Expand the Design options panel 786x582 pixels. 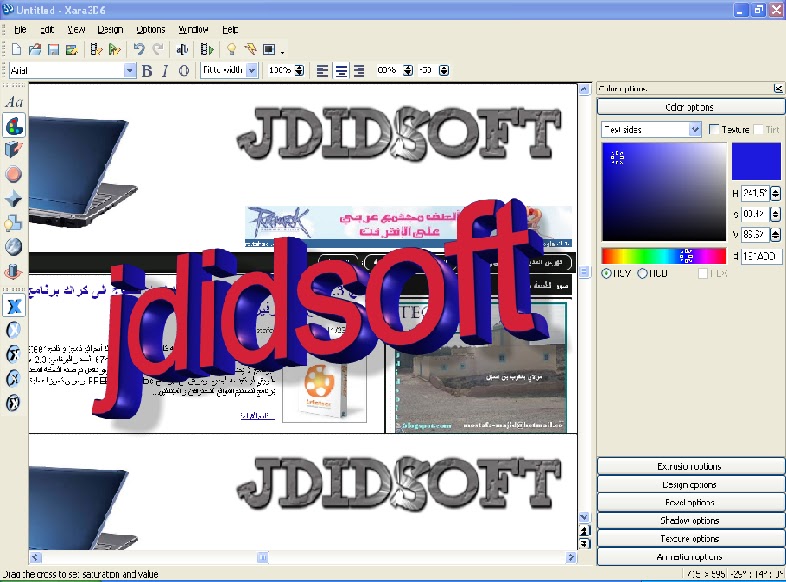[690, 484]
